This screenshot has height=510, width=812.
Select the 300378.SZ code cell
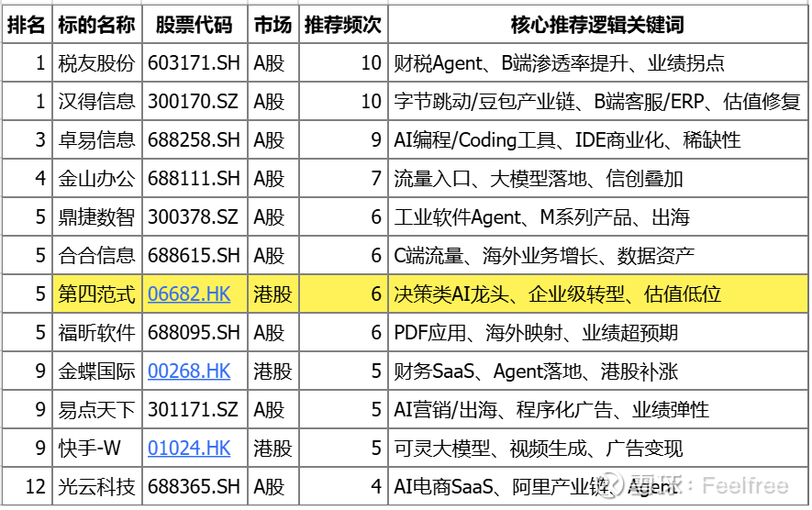coord(195,217)
